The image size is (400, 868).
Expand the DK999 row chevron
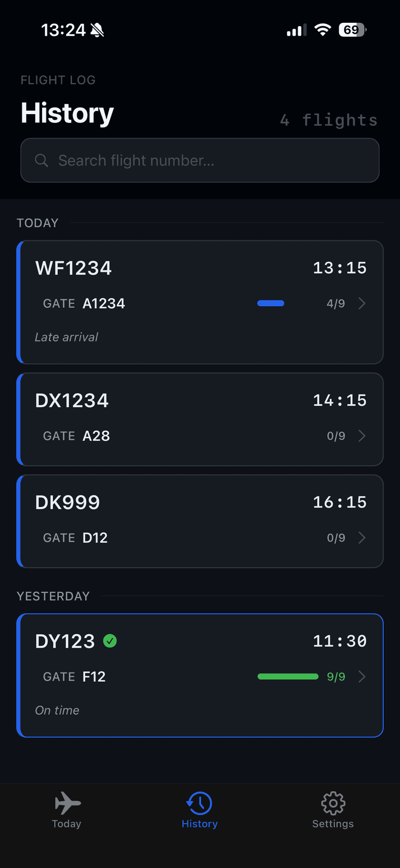[x=362, y=538]
